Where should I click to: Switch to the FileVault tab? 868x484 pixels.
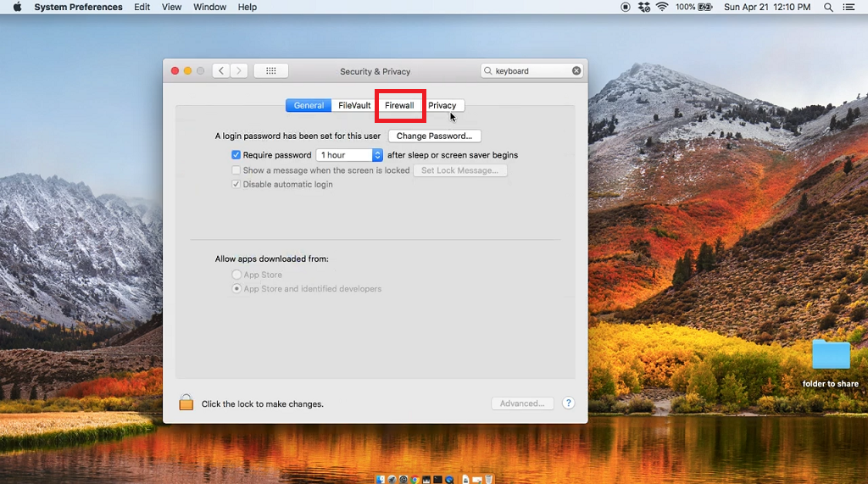[x=354, y=105]
